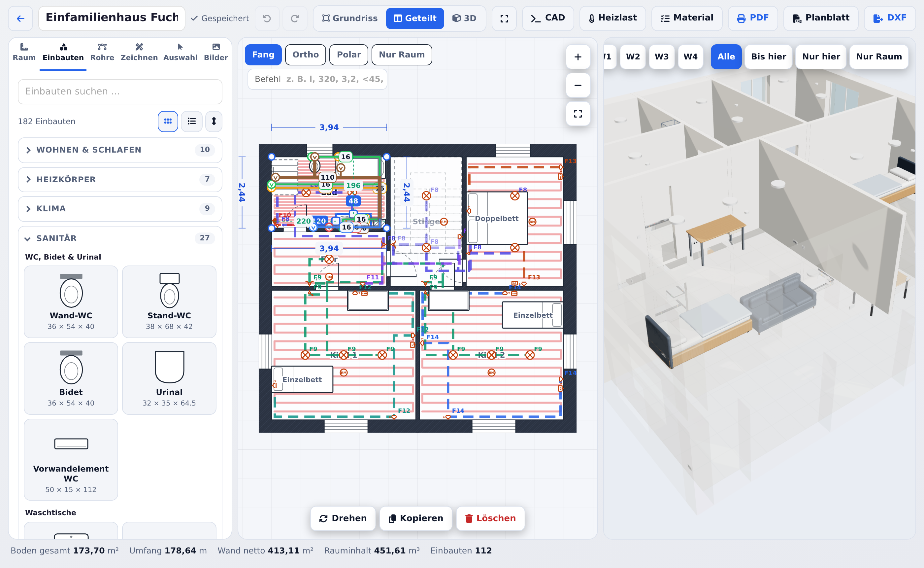This screenshot has width=924, height=568.
Task: Click the redo arrow icon
Action: point(295,18)
